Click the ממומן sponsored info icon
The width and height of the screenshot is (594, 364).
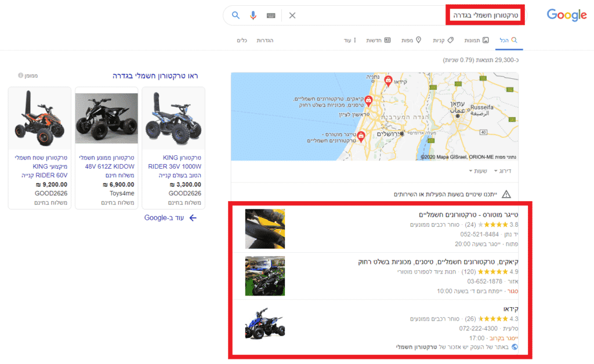[x=20, y=75]
